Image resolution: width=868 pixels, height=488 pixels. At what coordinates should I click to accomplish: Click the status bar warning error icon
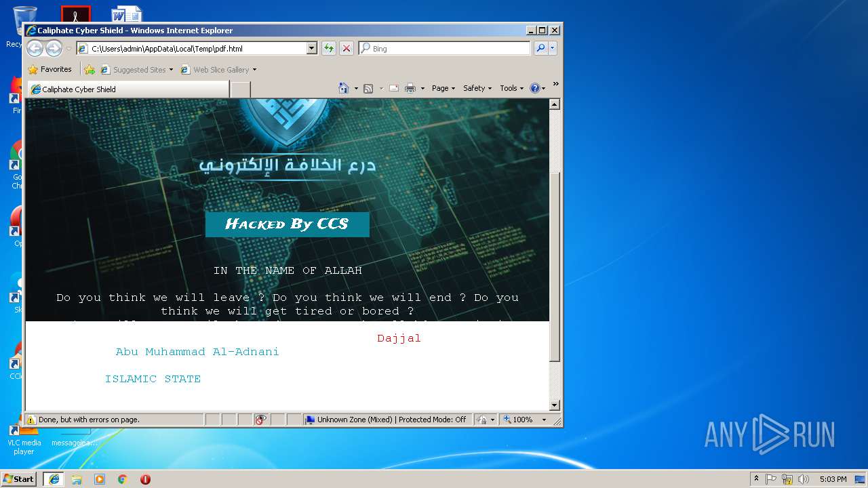click(31, 420)
